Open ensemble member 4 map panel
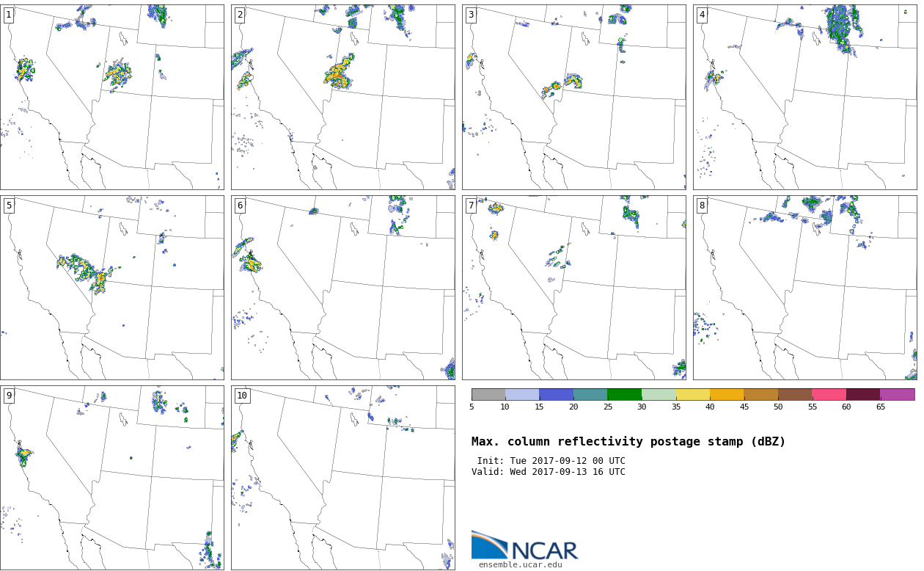The image size is (924, 571). coord(804,97)
